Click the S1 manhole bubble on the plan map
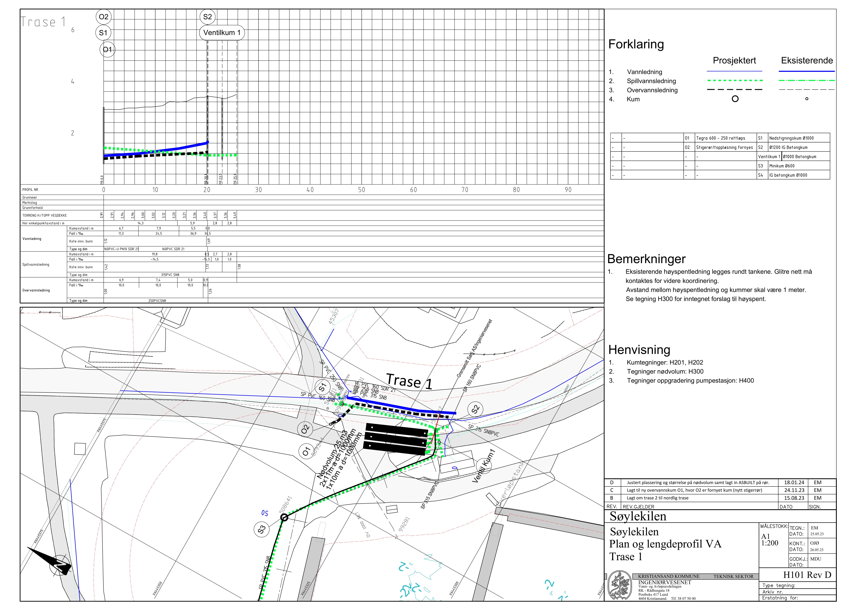Viewport: 868px width, 613px height. tap(323, 387)
